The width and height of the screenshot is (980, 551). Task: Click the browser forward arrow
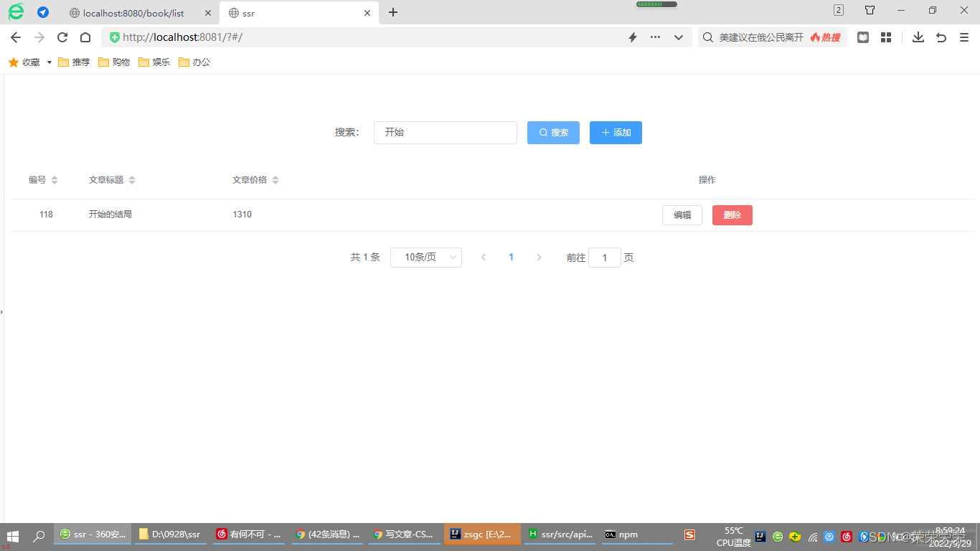pos(39,37)
